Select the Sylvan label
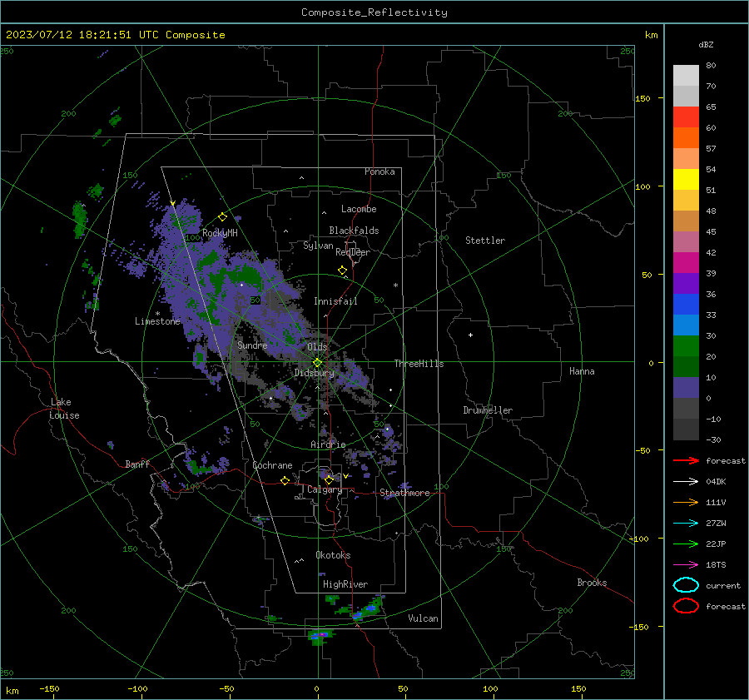This screenshot has width=749, height=700. click(x=318, y=246)
